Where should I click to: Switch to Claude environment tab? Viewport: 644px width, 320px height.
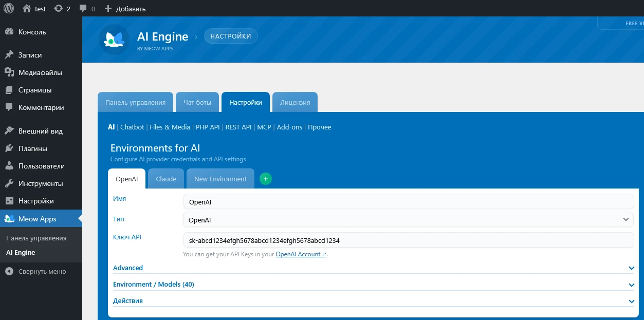(x=166, y=179)
